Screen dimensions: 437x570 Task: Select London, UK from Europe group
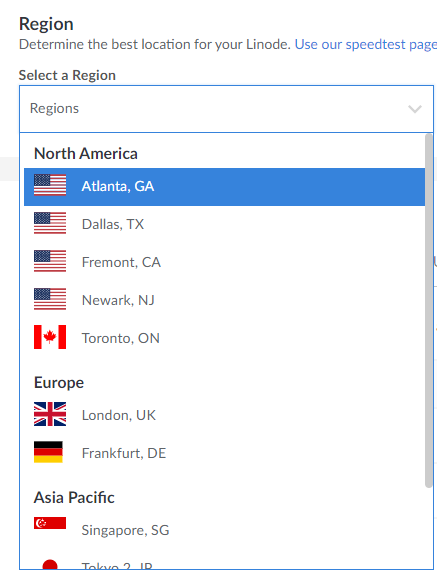click(x=224, y=415)
